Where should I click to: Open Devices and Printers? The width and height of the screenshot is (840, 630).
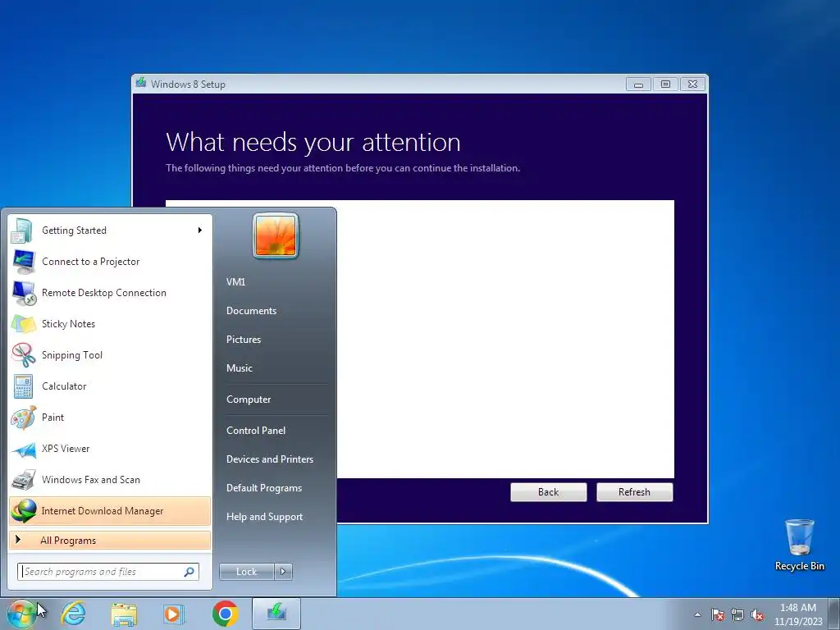point(270,459)
